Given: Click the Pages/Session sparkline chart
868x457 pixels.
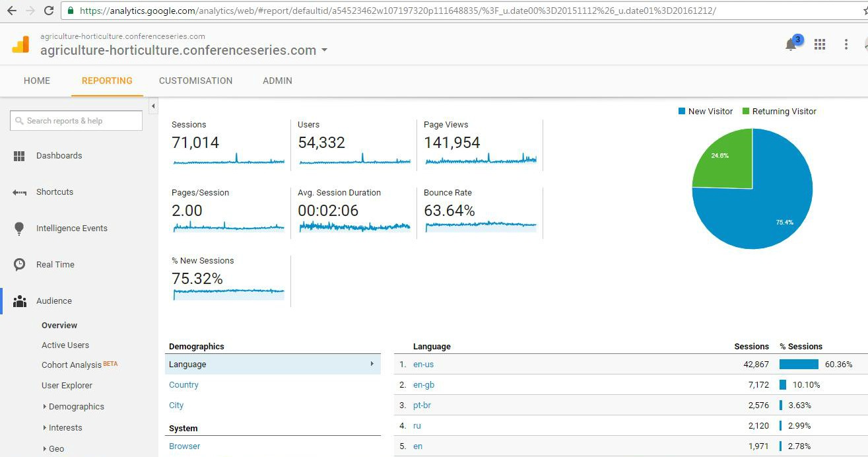Looking at the screenshot, I should coord(228,227).
